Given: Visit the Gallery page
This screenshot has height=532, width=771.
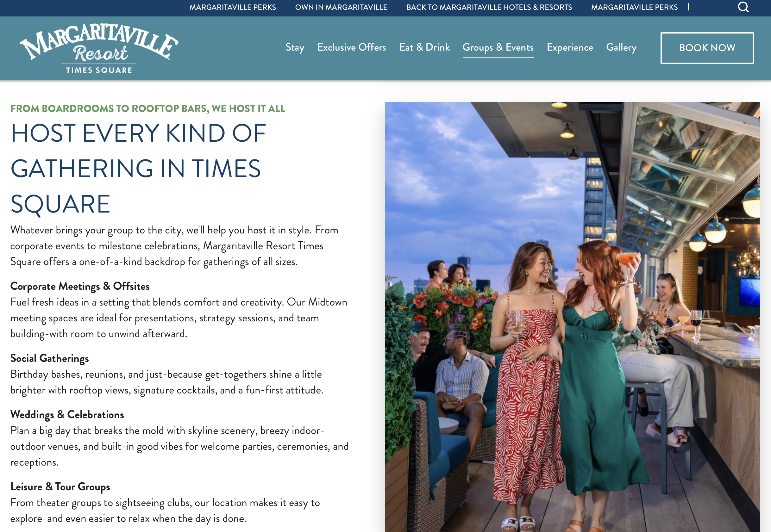Looking at the screenshot, I should tap(621, 47).
